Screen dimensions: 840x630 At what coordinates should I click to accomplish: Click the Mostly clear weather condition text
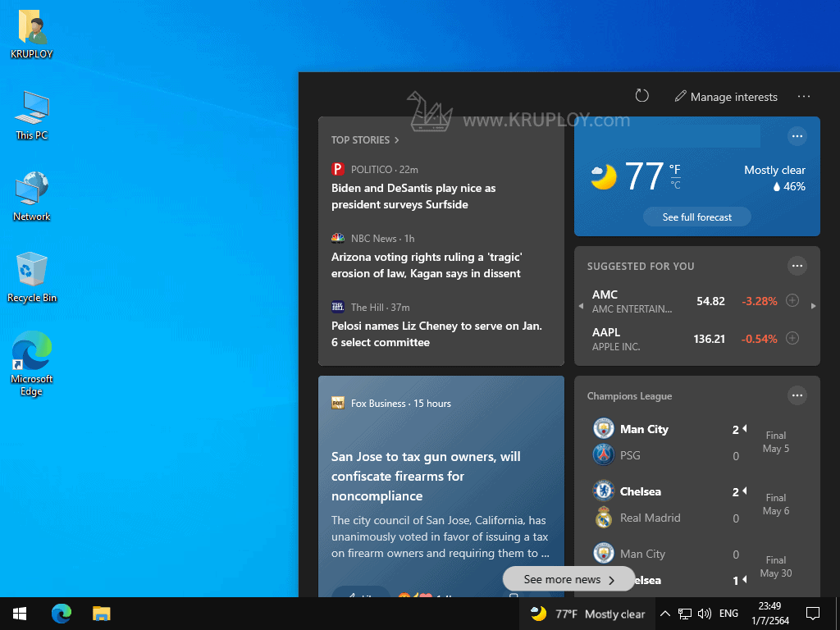pyautogui.click(x=774, y=170)
